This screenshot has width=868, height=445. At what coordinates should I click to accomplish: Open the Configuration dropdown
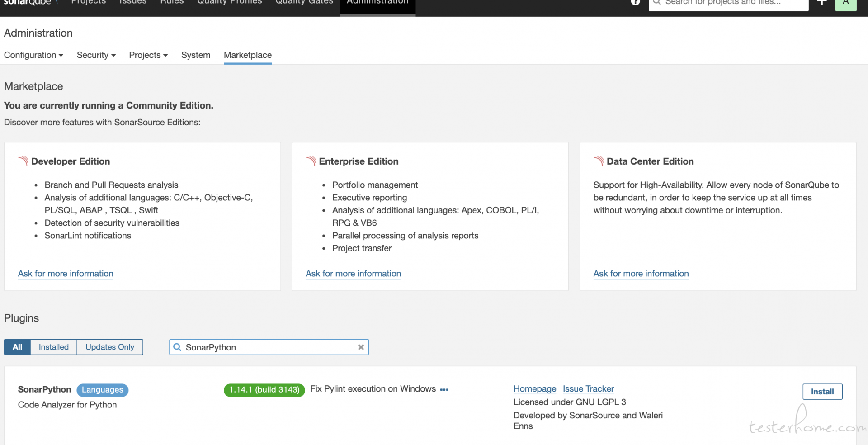tap(33, 55)
